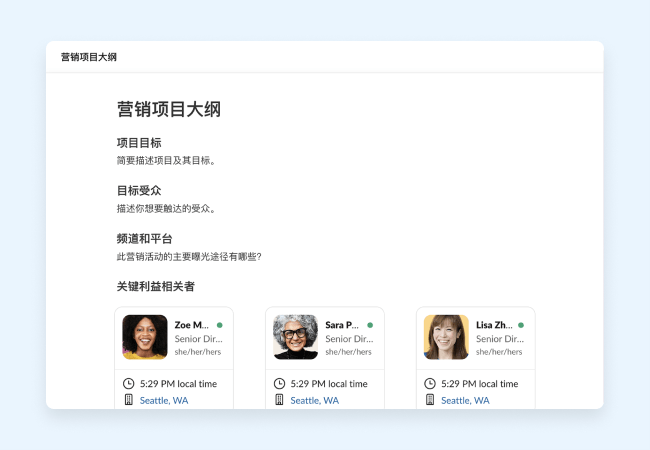The width and height of the screenshot is (650, 450).
Task: Open the Seattle, WA link in Zoe's card
Action: [164, 400]
